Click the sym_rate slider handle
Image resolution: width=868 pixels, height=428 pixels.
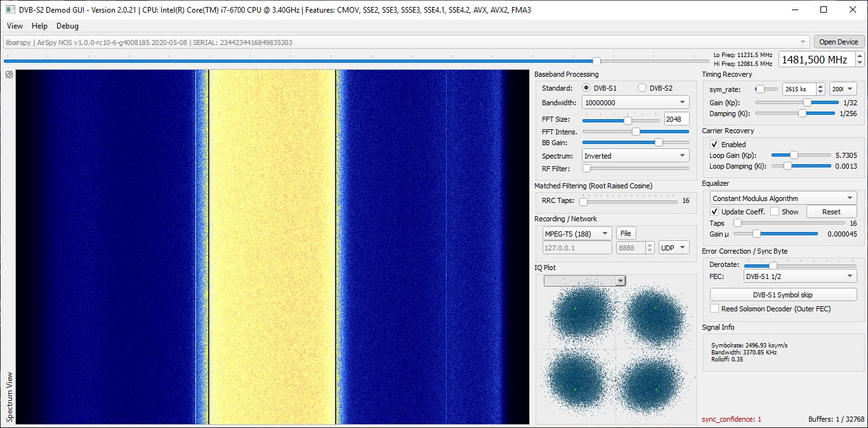click(759, 89)
